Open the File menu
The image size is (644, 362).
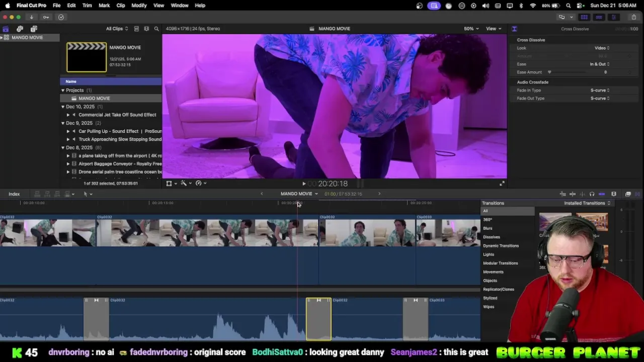point(56,6)
